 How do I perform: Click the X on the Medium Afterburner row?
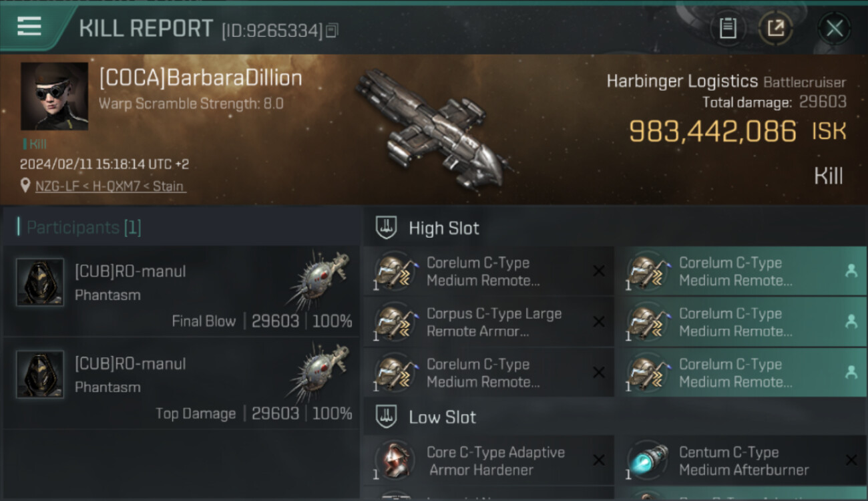851,460
